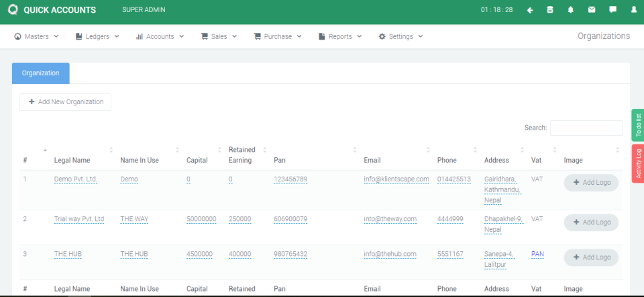
Task: Expand the Ledgers dropdown menu
Action: (x=97, y=36)
